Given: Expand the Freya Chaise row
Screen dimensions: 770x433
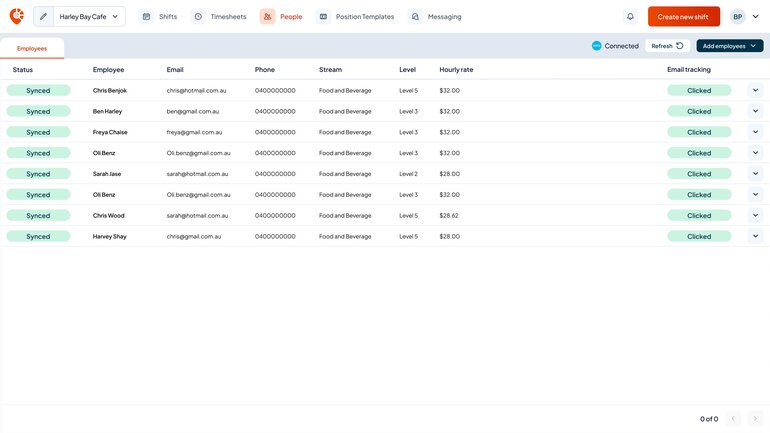Looking at the screenshot, I should (755, 132).
